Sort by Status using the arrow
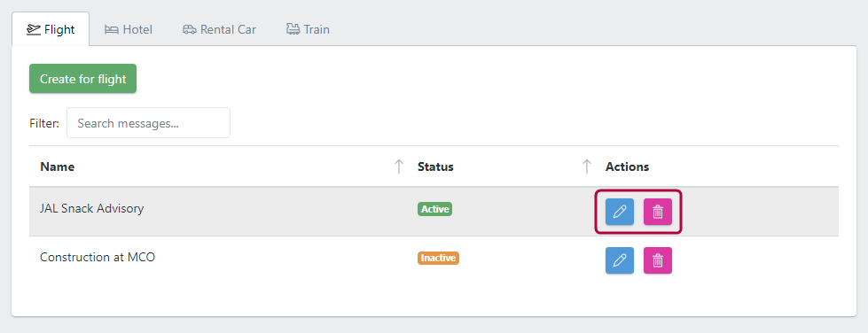868x333 pixels. point(587,166)
